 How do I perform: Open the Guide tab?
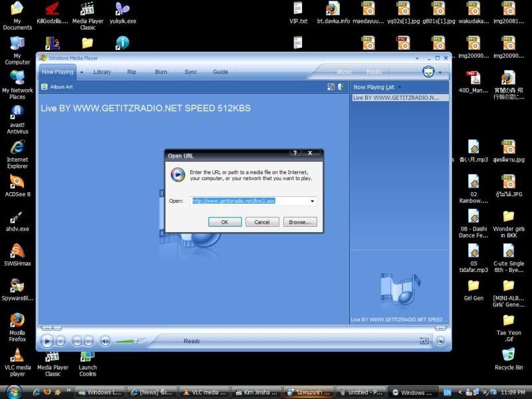tap(221, 72)
